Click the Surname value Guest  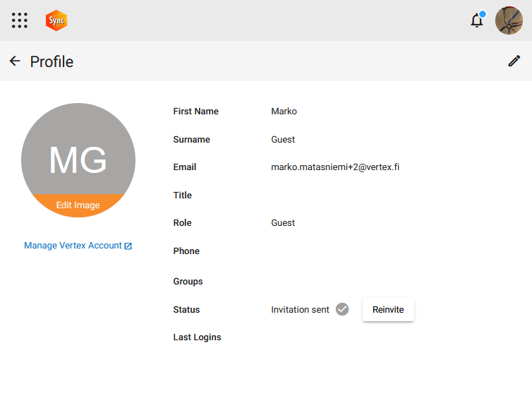point(283,140)
